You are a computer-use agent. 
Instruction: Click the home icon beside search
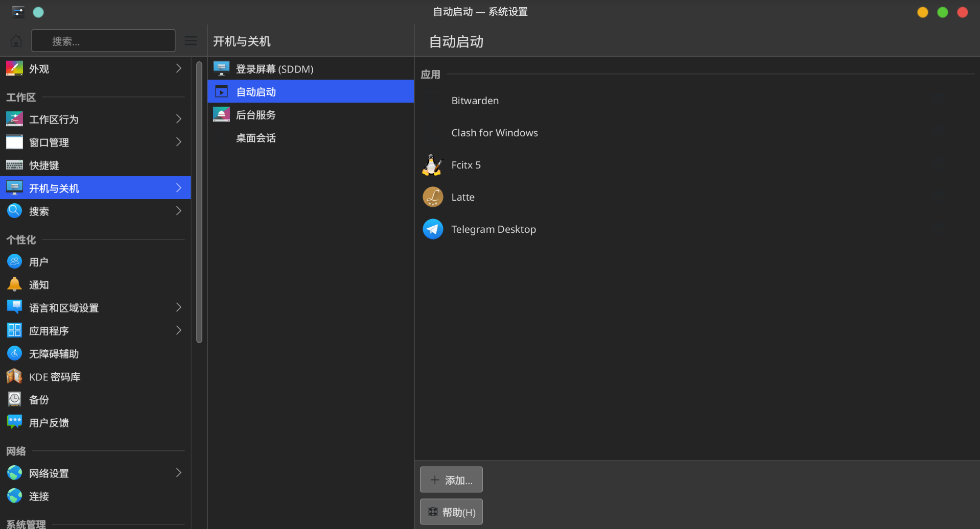pyautogui.click(x=16, y=41)
